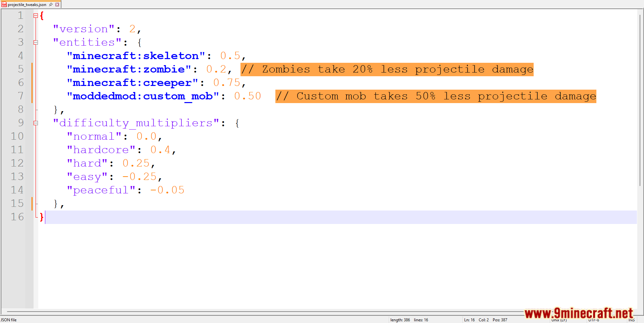Collapse the root brace fold on line 1
This screenshot has height=323, width=644.
pos(36,15)
